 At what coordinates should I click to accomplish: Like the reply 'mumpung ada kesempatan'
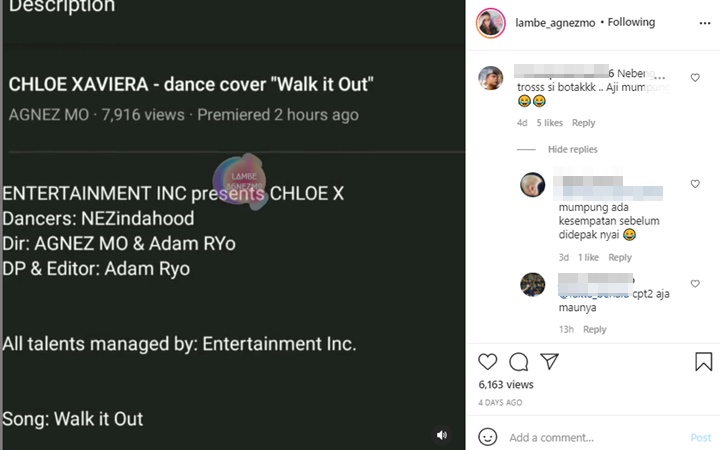click(695, 184)
